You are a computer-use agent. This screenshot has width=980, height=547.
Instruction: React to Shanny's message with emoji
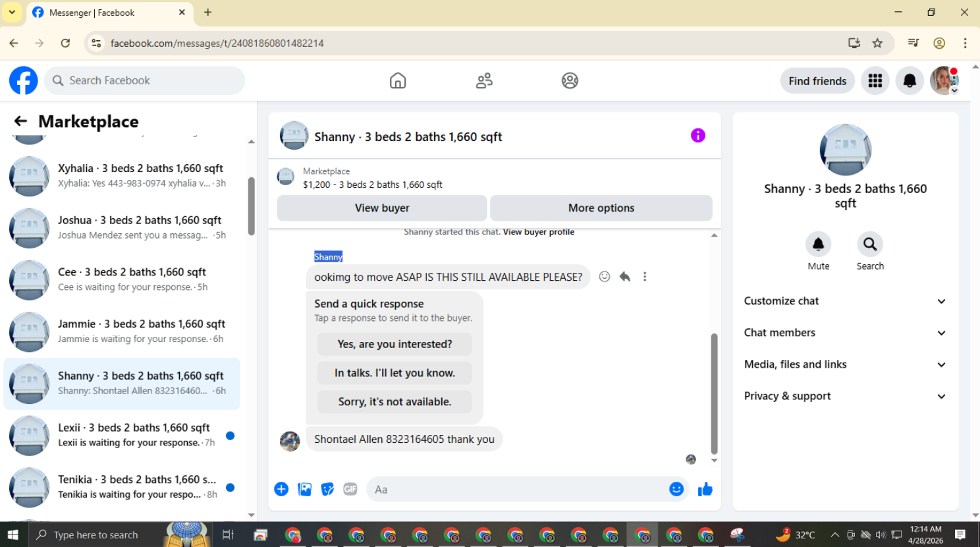coord(605,277)
